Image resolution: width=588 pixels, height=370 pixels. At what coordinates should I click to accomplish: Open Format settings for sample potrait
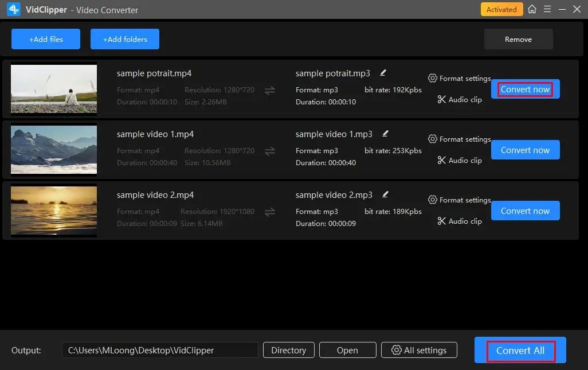click(x=460, y=78)
